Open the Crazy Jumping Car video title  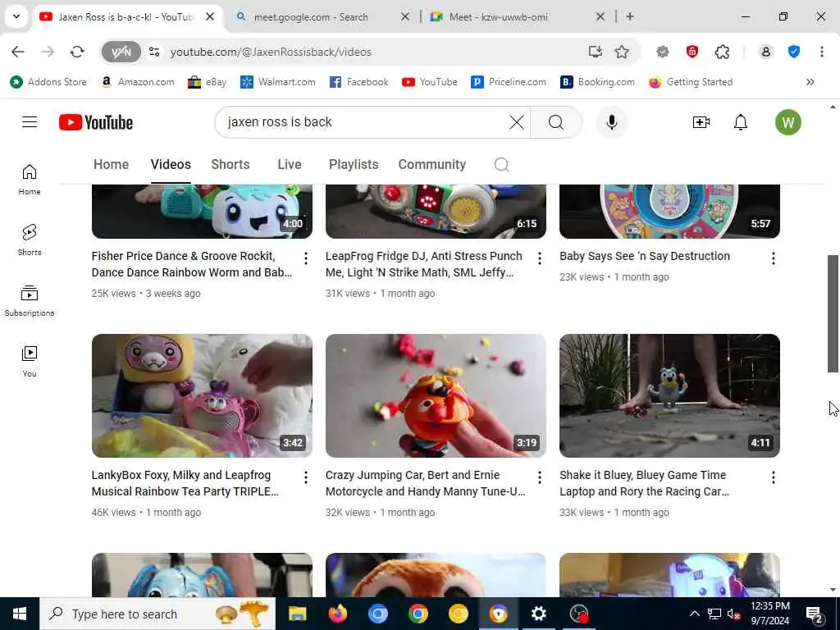click(426, 483)
